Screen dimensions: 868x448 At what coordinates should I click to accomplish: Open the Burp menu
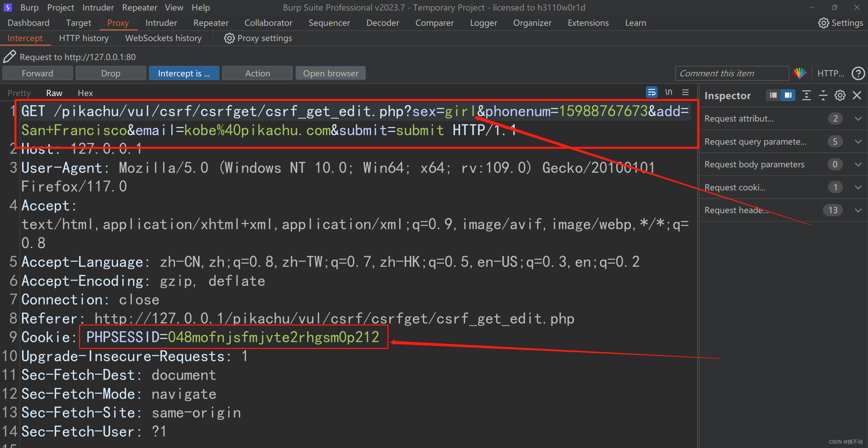29,7
